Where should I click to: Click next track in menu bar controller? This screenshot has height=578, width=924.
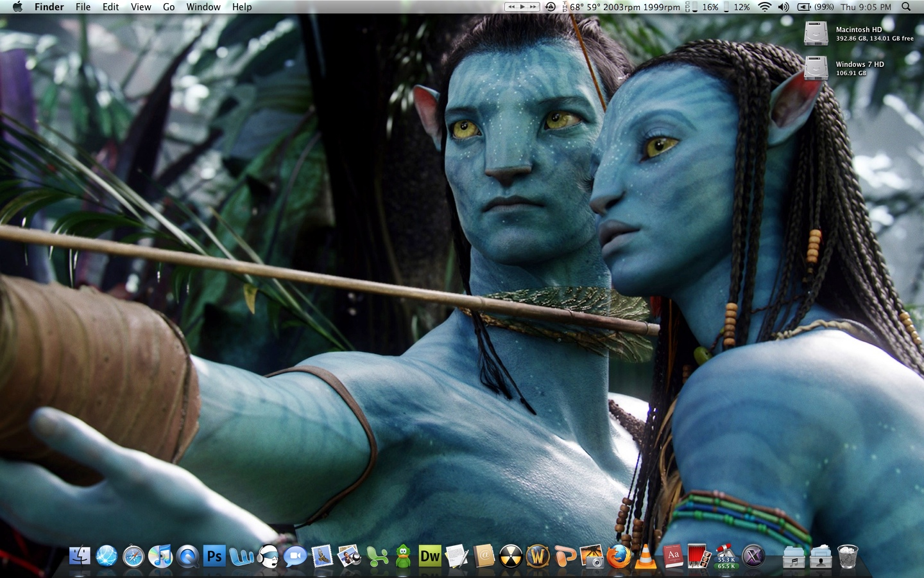coord(533,6)
